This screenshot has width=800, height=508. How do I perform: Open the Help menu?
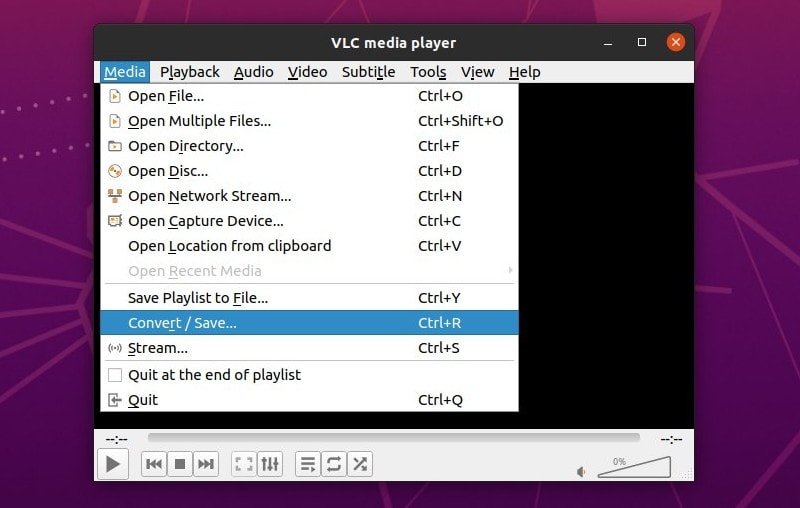pyautogui.click(x=524, y=72)
